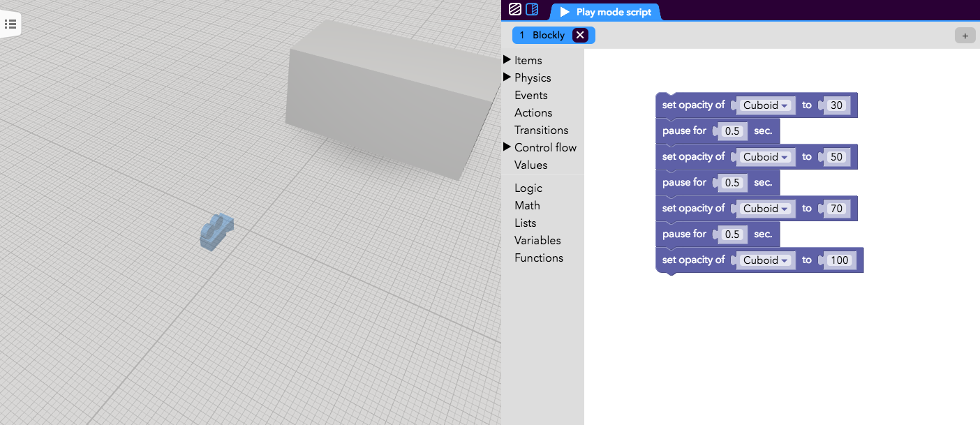The height and width of the screenshot is (425, 980).
Task: Expand the Physics category triangle
Action: point(507,77)
